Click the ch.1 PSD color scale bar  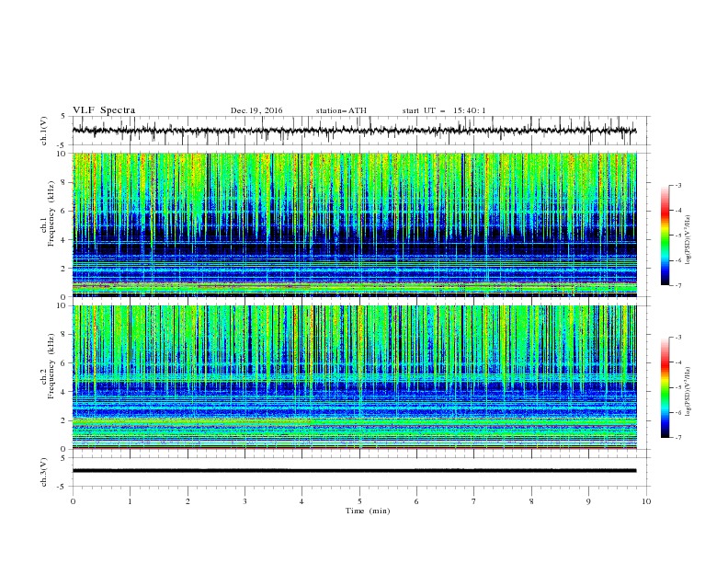coord(665,236)
